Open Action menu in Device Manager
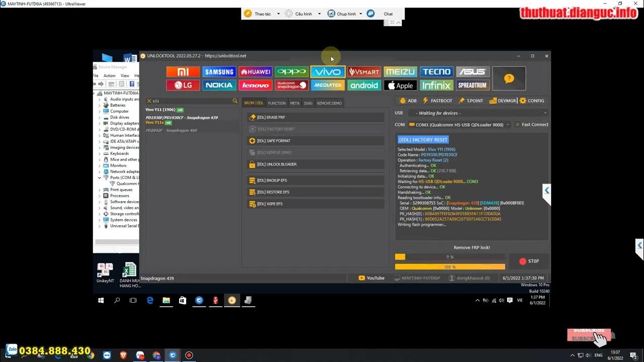 click(x=109, y=75)
